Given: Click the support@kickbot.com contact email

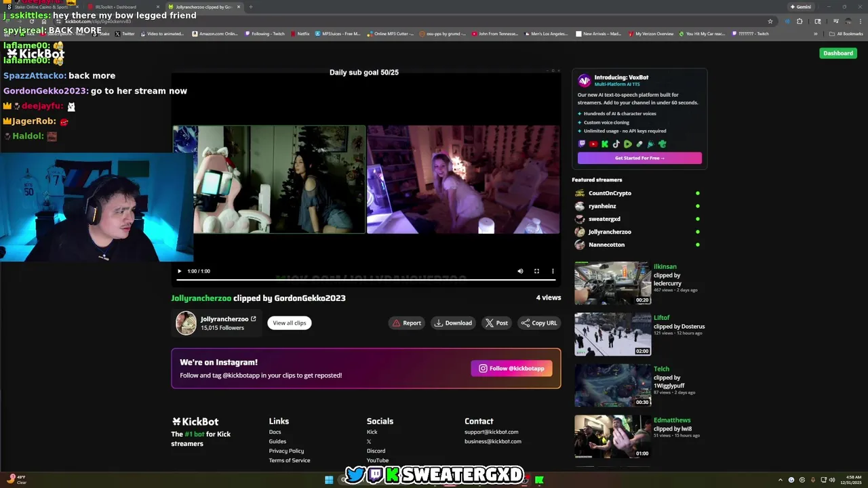Looking at the screenshot, I should 492,432.
